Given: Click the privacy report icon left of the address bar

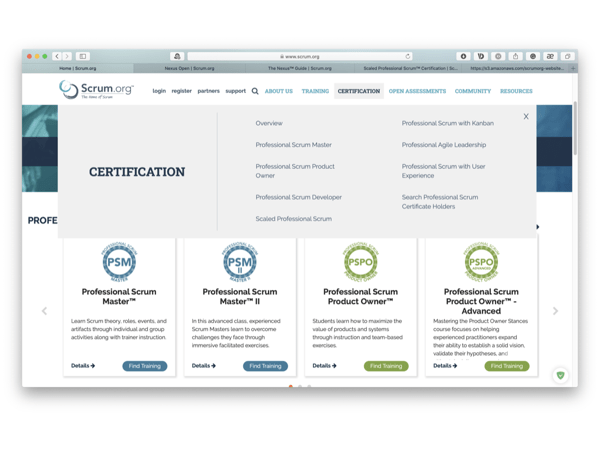Looking at the screenshot, I should (177, 56).
